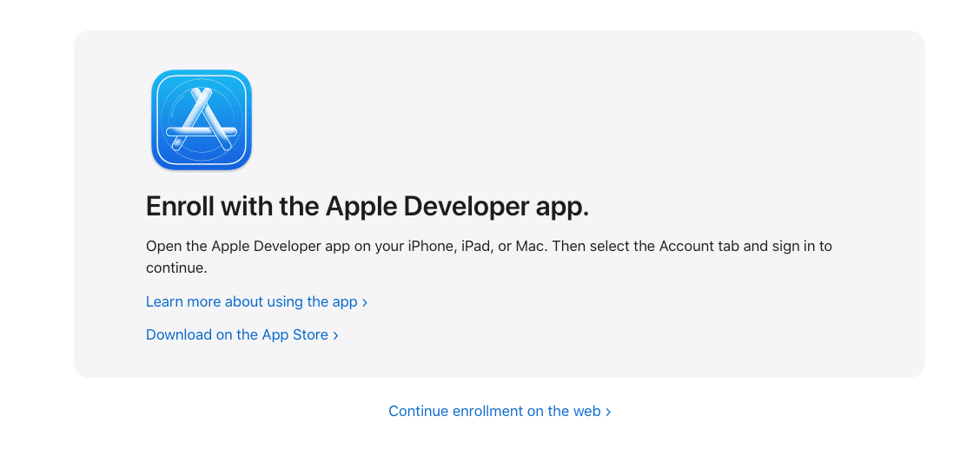Screen dimensions: 980x456
Task: Click heading 'Enroll with the Apple Developer app.'
Action: pyautogui.click(x=367, y=206)
